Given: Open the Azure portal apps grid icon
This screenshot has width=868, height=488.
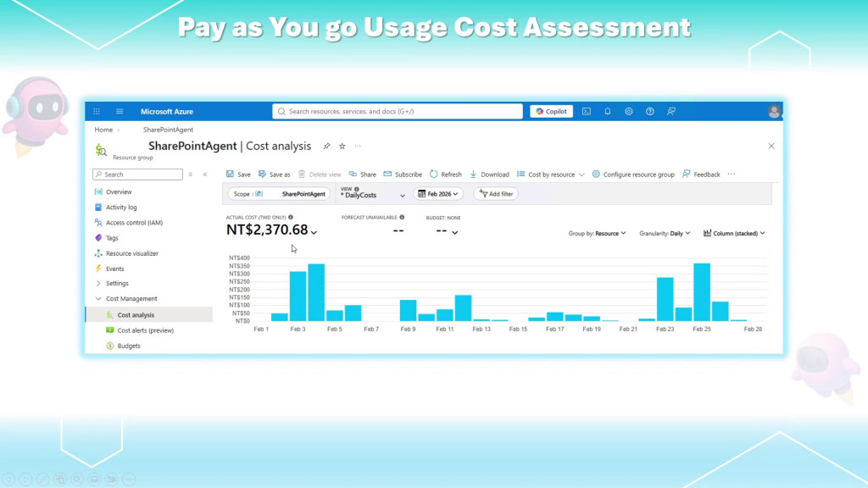Looking at the screenshot, I should 97,111.
